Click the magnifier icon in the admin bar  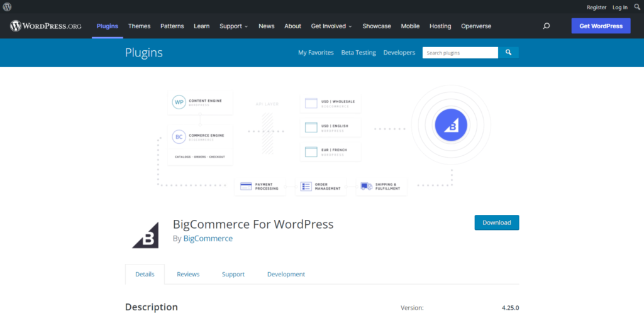click(637, 7)
